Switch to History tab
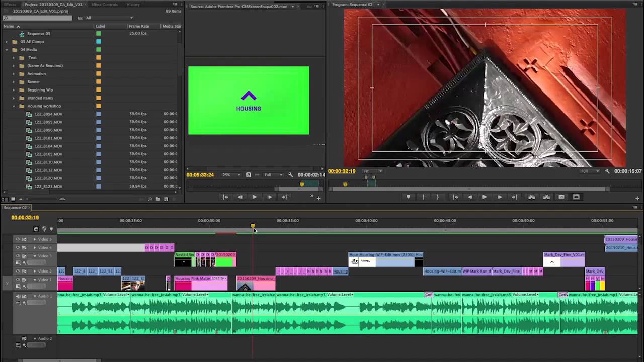This screenshot has height=362, width=644. pyautogui.click(x=133, y=4)
